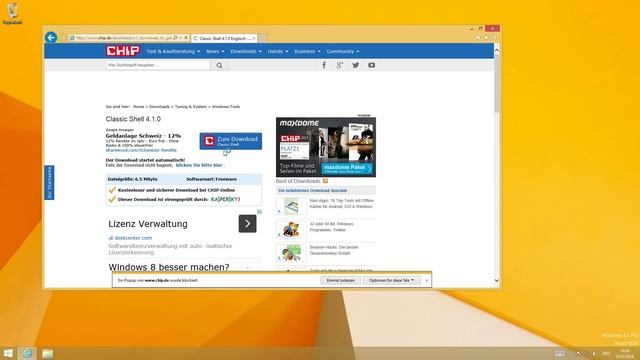
Task: Expand the News menu
Action: pyautogui.click(x=215, y=51)
